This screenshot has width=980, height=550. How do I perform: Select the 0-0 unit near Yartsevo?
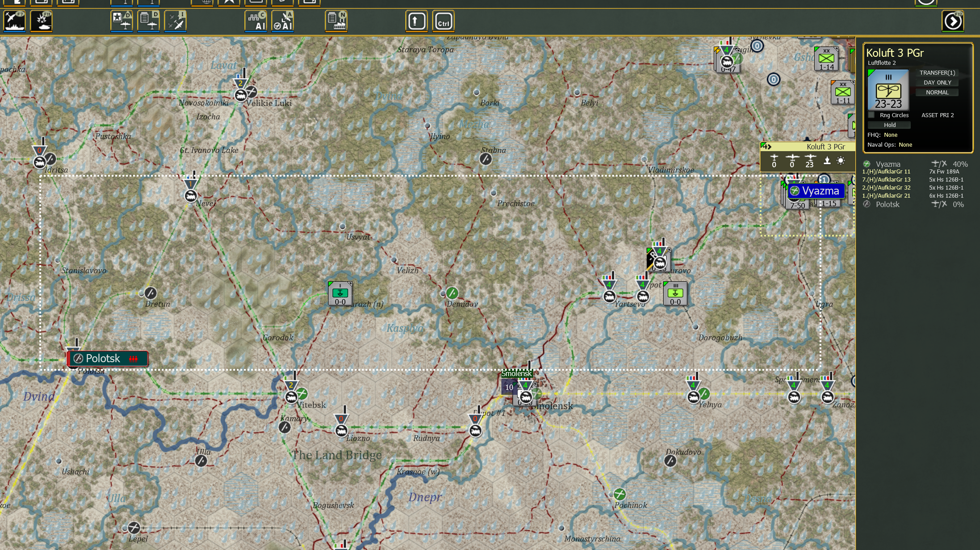(675, 293)
